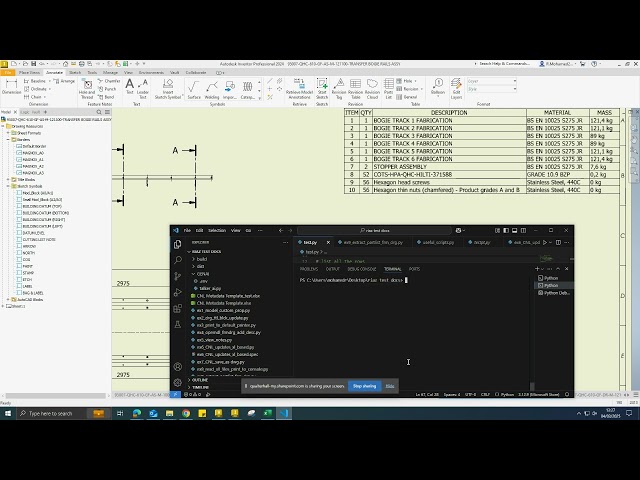Click the Inventor File button
The width and height of the screenshot is (640, 480).
tap(7, 73)
